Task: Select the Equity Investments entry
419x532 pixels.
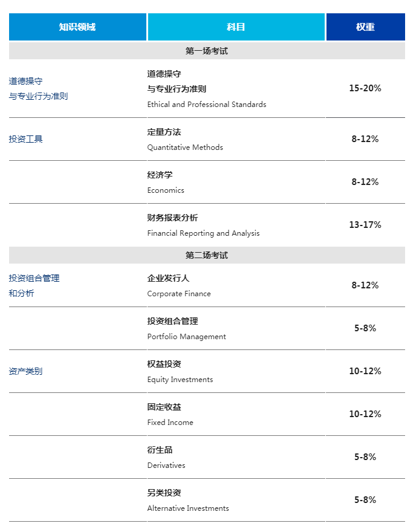Action: 180,380
